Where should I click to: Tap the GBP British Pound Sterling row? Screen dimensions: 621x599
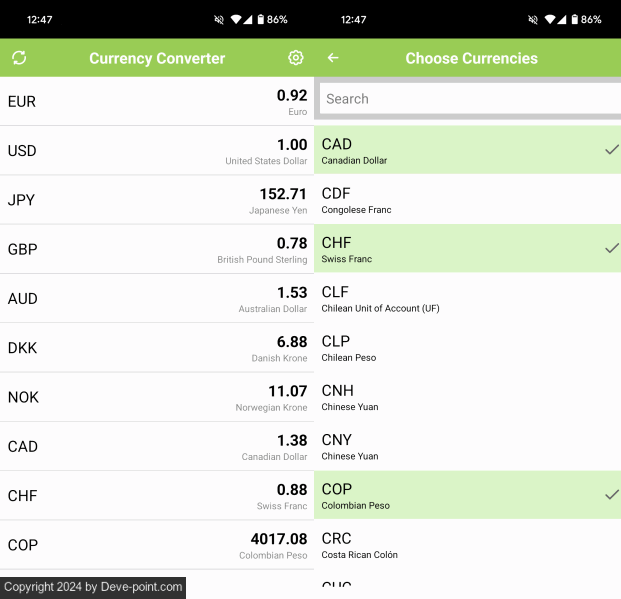coord(157,249)
